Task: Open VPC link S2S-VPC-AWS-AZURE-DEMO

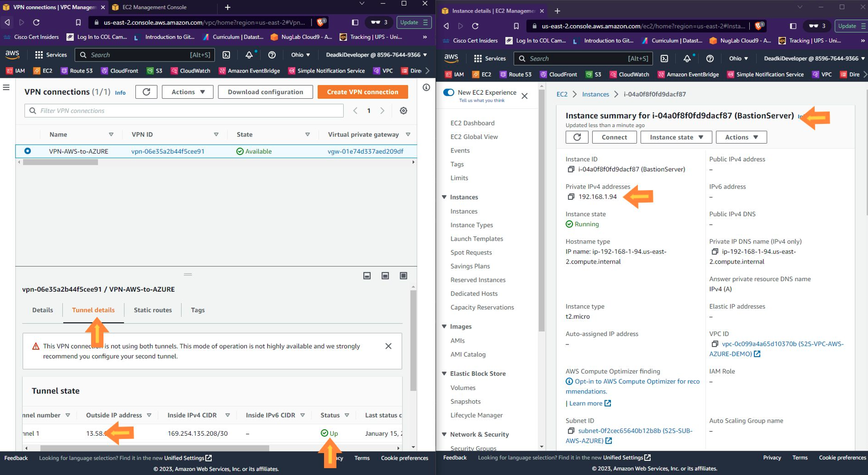Action: (777, 349)
